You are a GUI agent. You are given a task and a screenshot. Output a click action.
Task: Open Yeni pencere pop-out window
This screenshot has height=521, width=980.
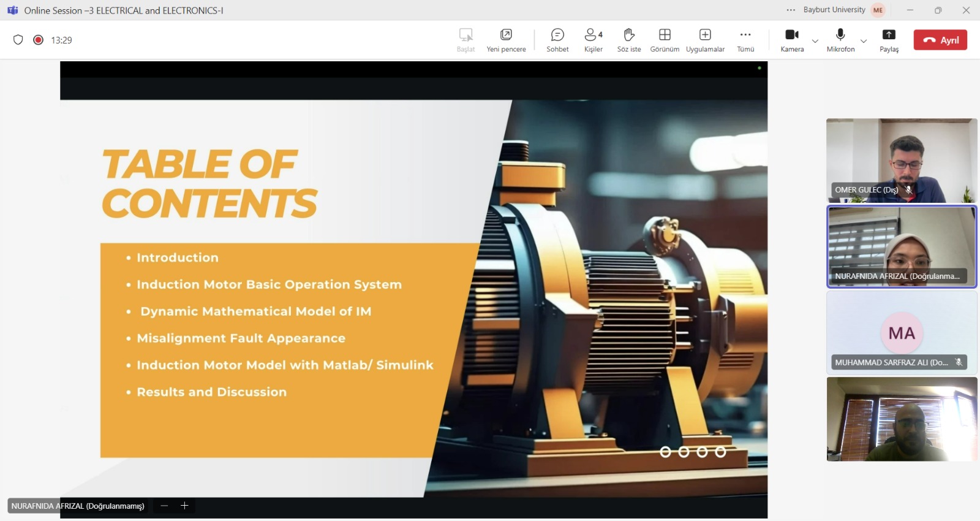click(x=506, y=40)
